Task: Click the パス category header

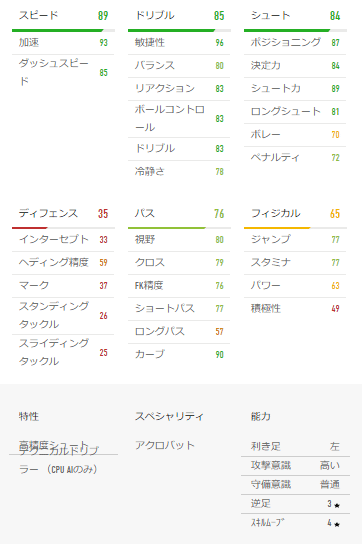Action: pos(145,213)
